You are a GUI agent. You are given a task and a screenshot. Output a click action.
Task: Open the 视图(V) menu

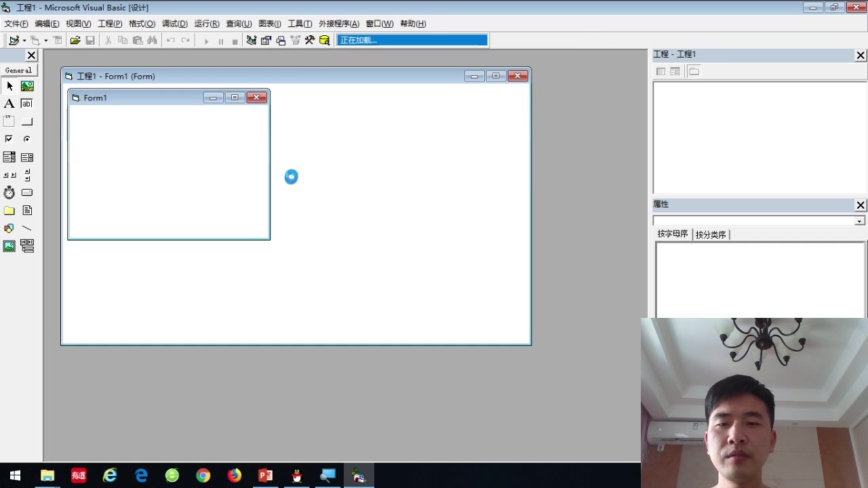(x=79, y=24)
